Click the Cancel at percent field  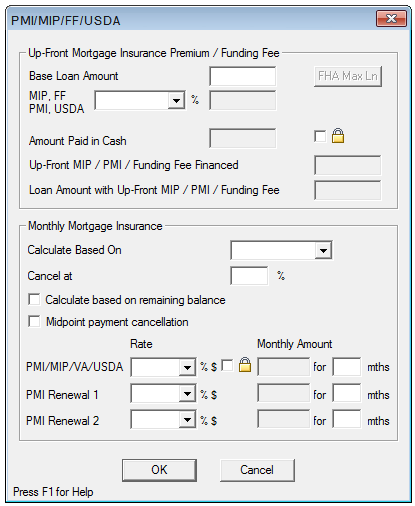click(x=249, y=276)
